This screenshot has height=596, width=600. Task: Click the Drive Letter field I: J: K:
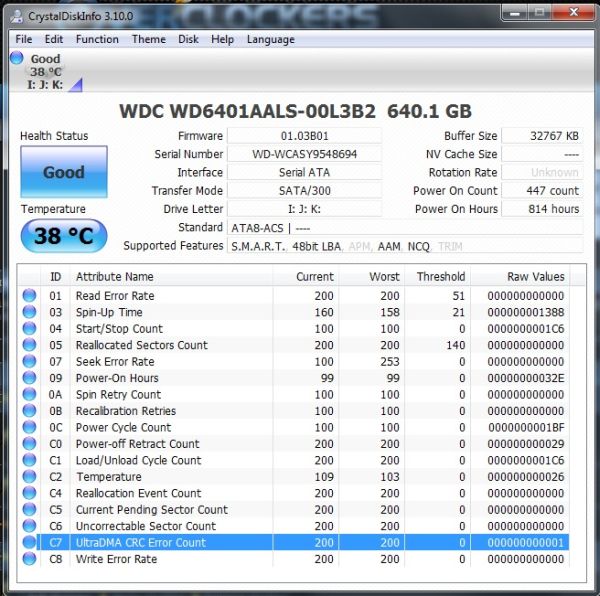[x=305, y=209]
